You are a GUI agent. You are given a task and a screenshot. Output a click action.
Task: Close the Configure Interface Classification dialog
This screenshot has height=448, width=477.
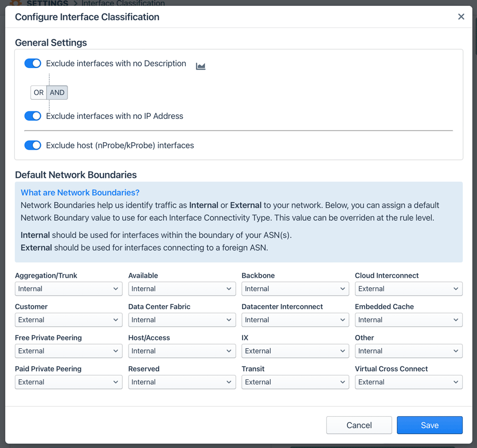coord(461,16)
